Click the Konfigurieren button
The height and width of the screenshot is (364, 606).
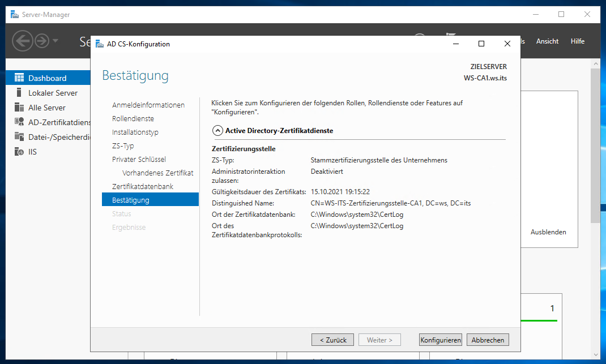point(441,340)
